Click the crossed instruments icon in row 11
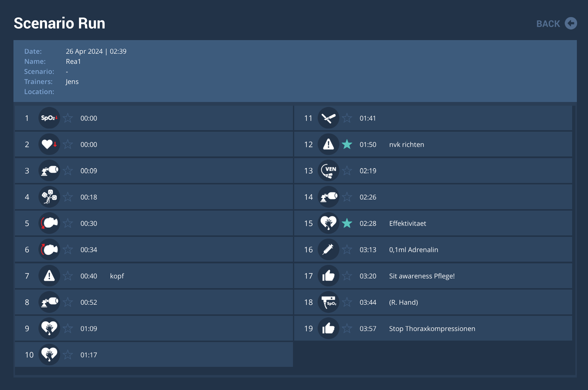Screen dimensions: 588x390 pos(328,118)
